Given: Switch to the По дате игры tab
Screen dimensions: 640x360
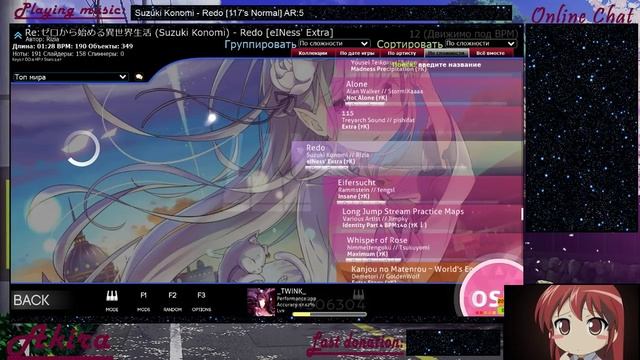Looking at the screenshot, I should pos(357,53).
